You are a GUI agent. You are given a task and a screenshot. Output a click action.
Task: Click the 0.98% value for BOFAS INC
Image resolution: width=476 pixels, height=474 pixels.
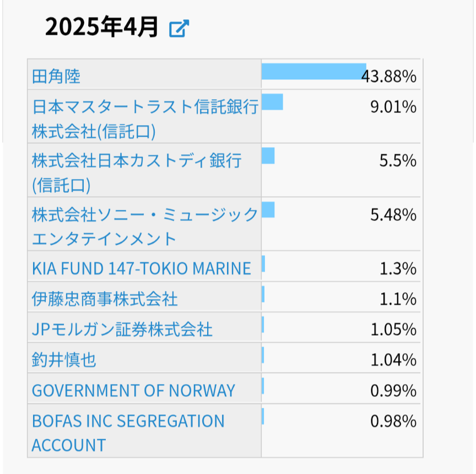[393, 422]
